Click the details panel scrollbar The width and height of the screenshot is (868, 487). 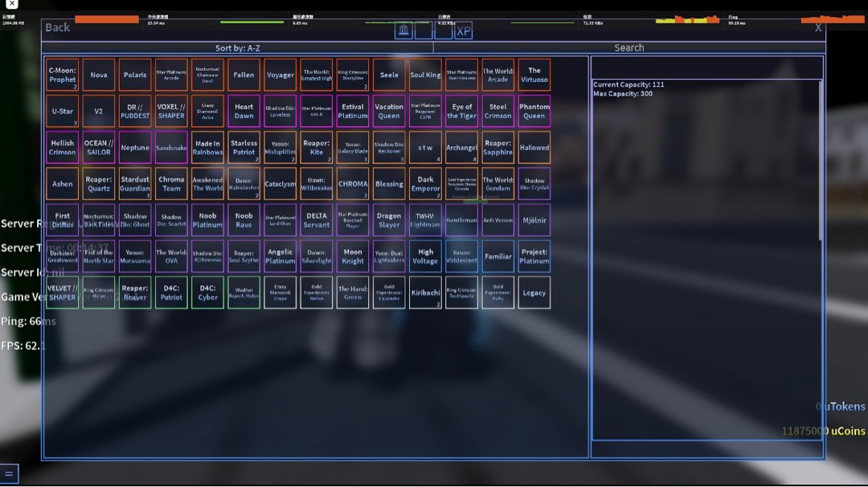click(821, 161)
